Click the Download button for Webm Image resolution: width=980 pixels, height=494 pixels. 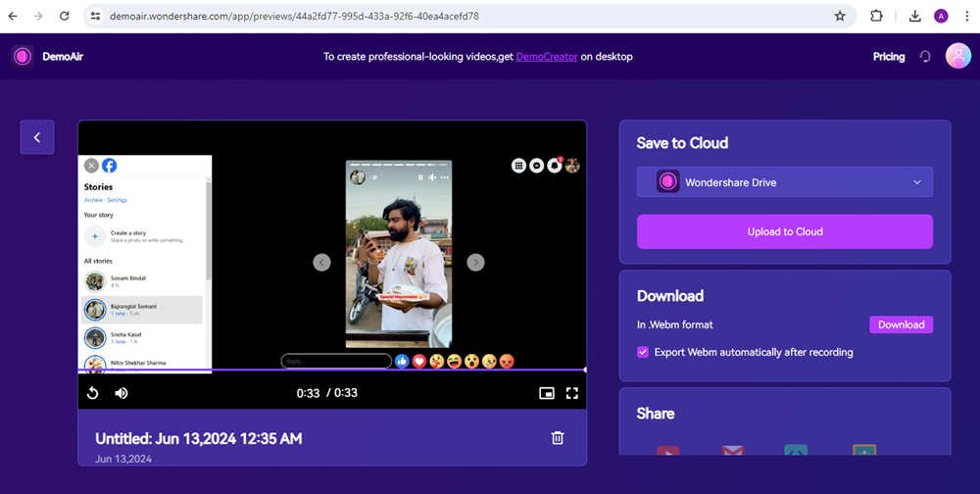point(901,324)
